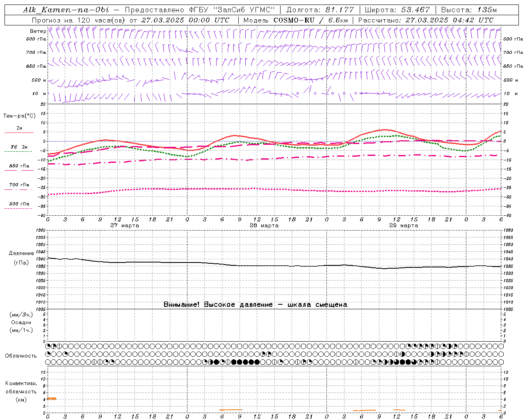Select the Долгота: 81.177 field

coord(320,10)
